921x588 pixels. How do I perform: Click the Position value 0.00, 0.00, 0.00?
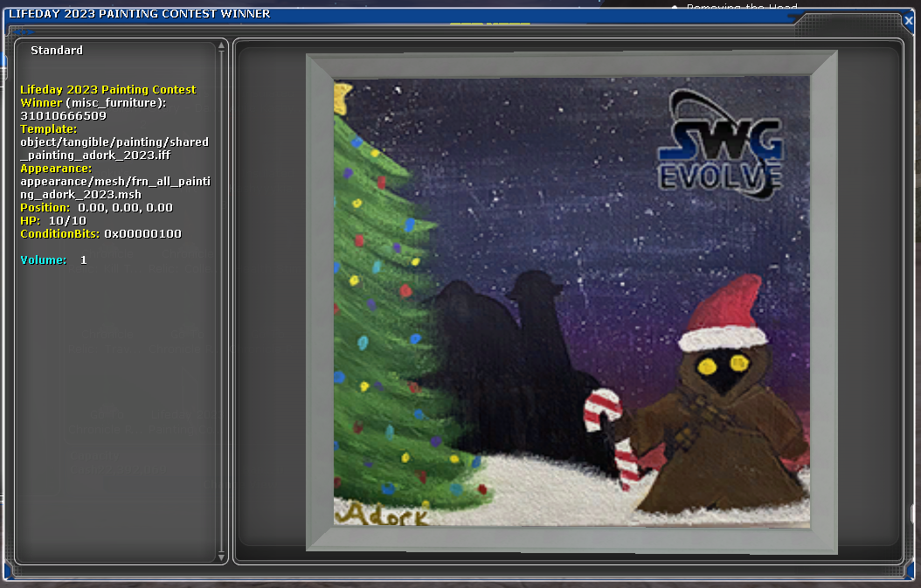coord(126,208)
